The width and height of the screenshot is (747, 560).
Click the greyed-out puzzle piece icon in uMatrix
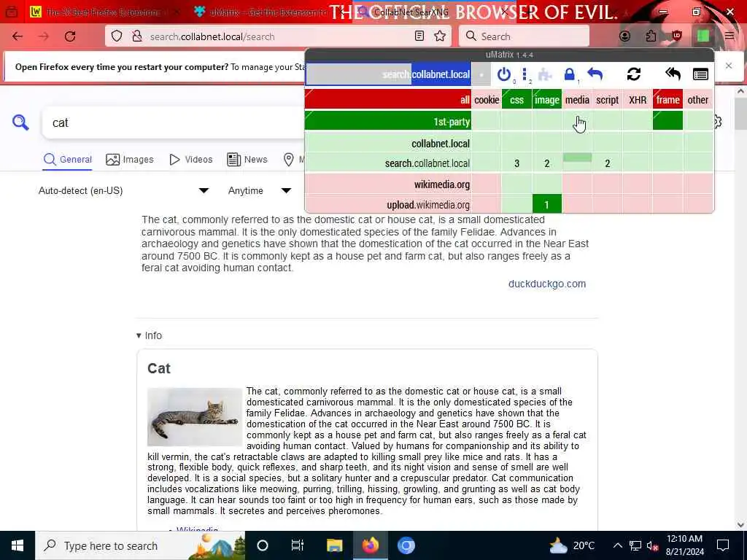click(x=545, y=74)
